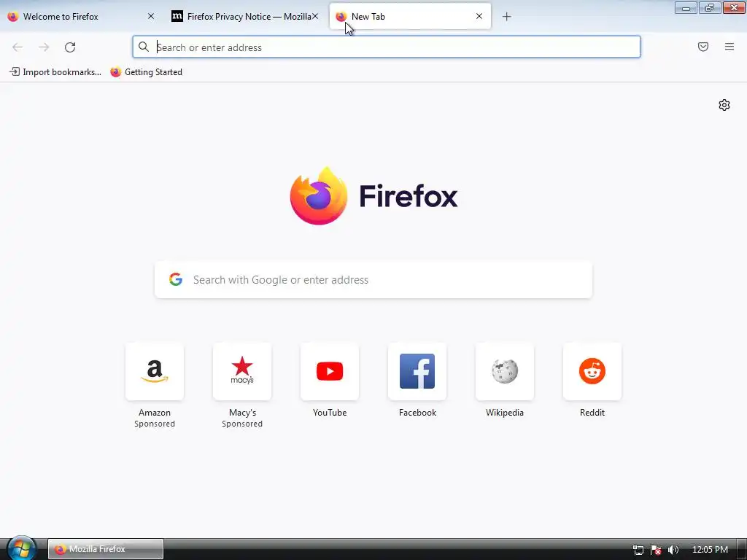Open the Facebook shortcut tile
Viewport: 747px width, 560px height.
tap(417, 371)
